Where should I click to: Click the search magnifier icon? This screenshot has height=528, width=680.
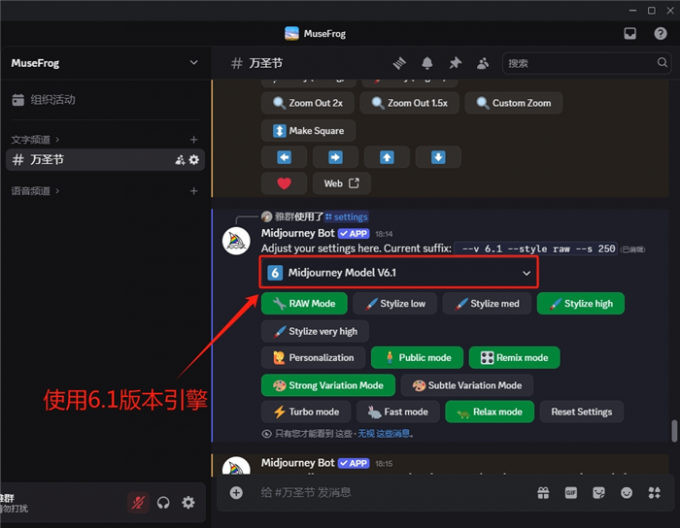tap(662, 63)
